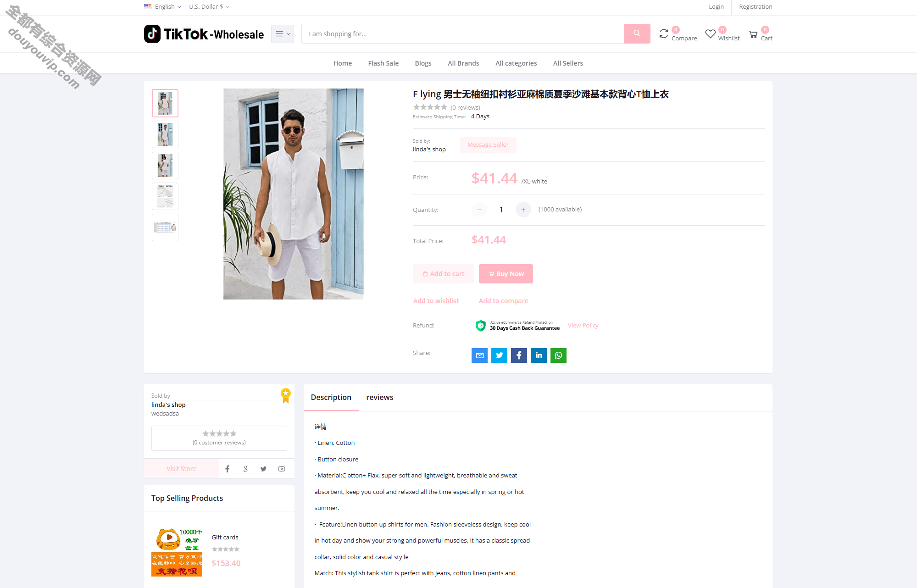Click the WhatsApp share icon
The image size is (917, 588).
tap(559, 355)
